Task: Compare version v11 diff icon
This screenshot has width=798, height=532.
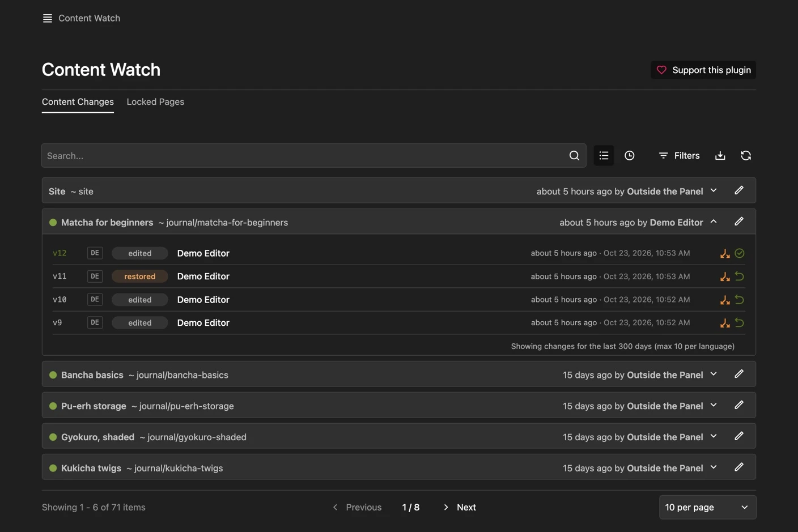Action: coord(725,276)
